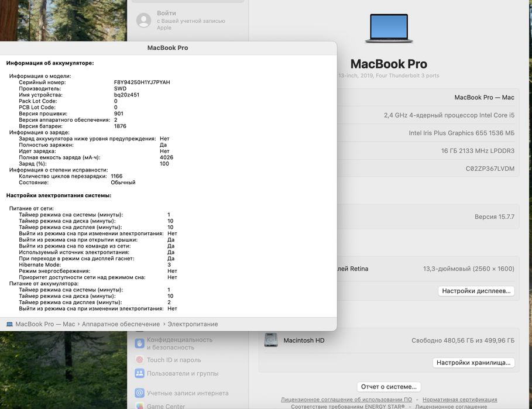
Task: Select 'Учетные записи интернета' sidebar item
Action: click(188, 393)
